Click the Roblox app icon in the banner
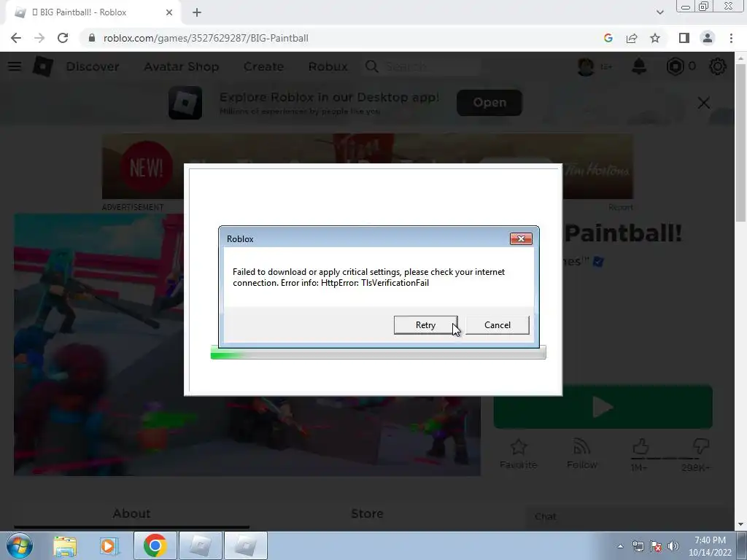Screen dimensions: 747x560 pos(185,102)
